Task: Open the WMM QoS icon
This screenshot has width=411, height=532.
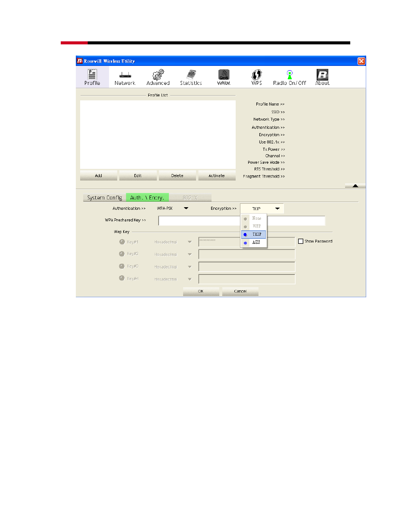Action: coord(224,75)
